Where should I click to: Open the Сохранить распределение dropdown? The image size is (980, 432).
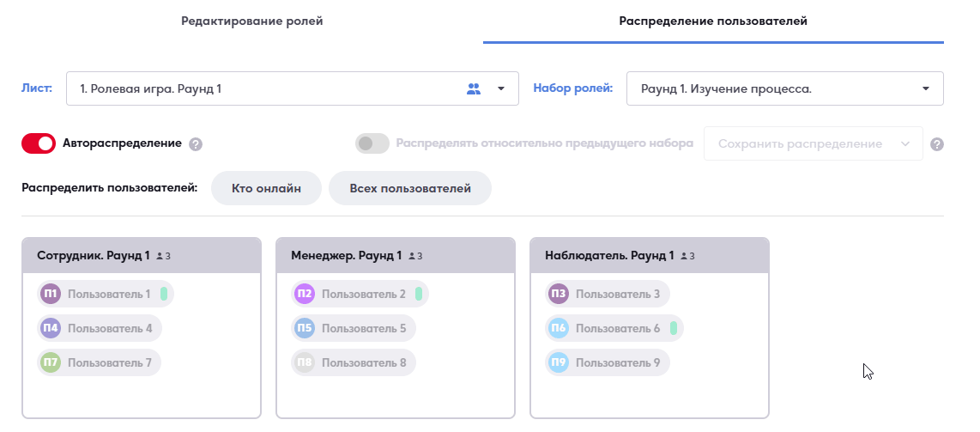click(814, 143)
